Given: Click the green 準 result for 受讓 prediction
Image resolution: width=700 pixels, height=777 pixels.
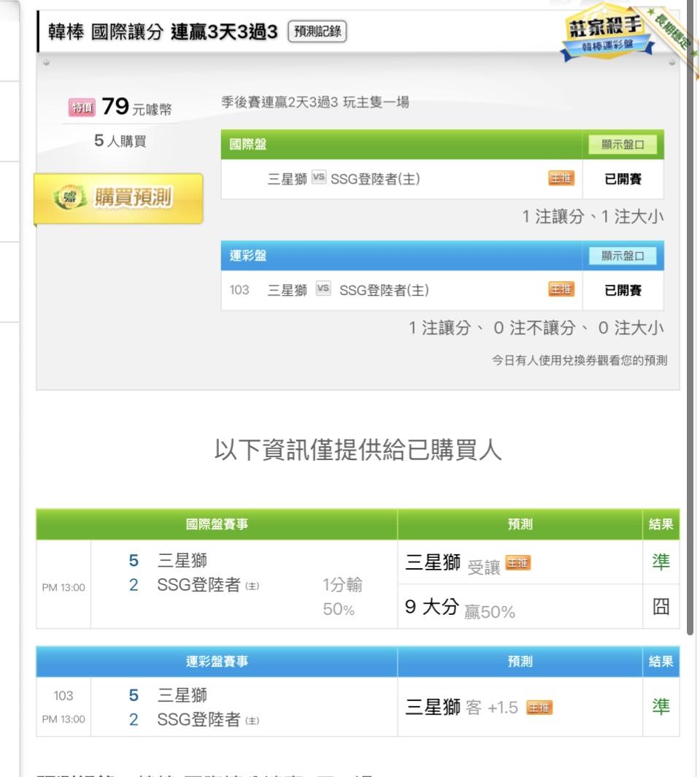Looking at the screenshot, I should pyautogui.click(x=661, y=562).
